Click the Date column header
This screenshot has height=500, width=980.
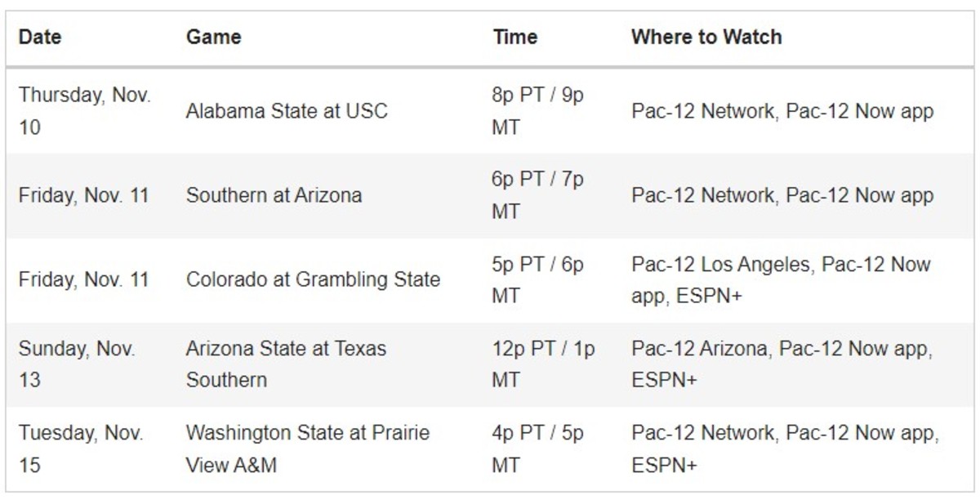tap(39, 37)
